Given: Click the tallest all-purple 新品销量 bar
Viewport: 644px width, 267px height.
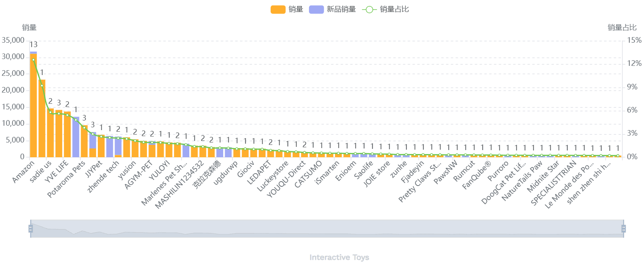Looking at the screenshot, I should (x=76, y=137).
